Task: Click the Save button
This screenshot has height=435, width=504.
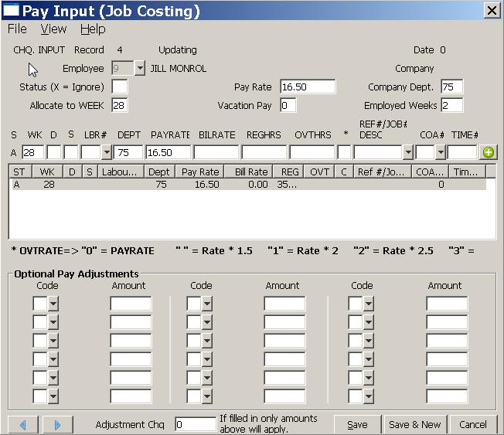Action: pyautogui.click(x=357, y=424)
